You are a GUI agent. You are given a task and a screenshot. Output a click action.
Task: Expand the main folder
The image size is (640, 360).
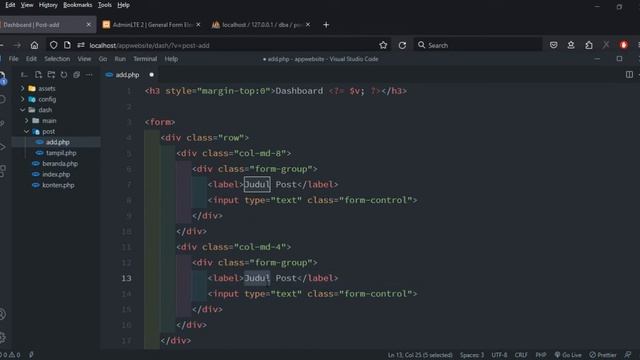coord(27,121)
